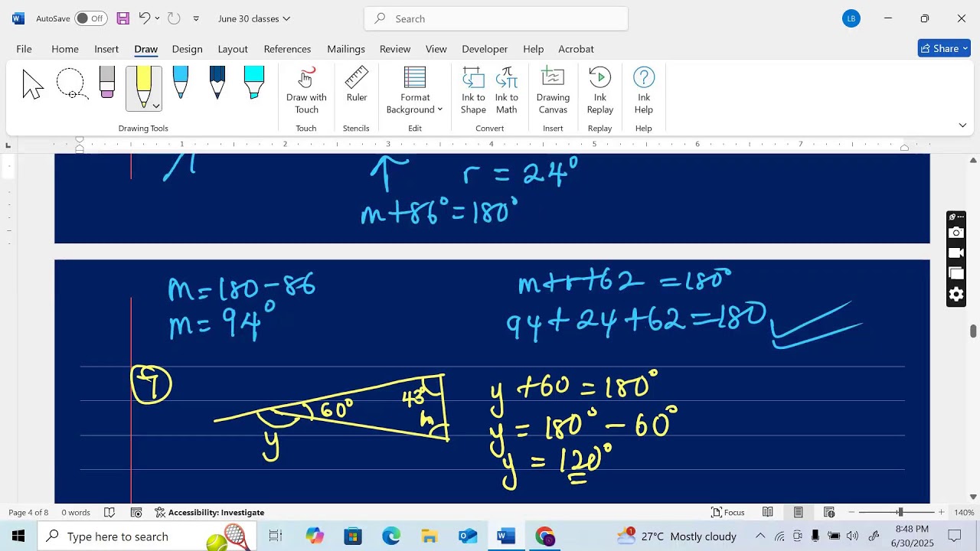This screenshot has width=980, height=551.
Task: Open settings gear in side panel
Action: click(956, 294)
